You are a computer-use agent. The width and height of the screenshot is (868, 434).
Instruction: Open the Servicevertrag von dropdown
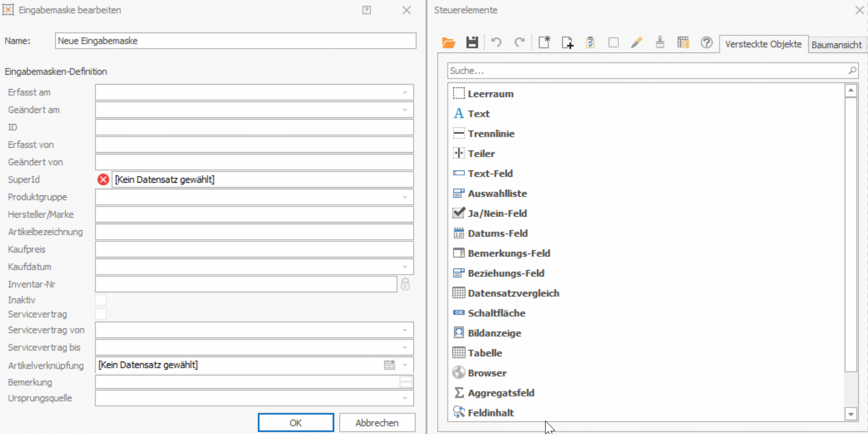tap(405, 330)
